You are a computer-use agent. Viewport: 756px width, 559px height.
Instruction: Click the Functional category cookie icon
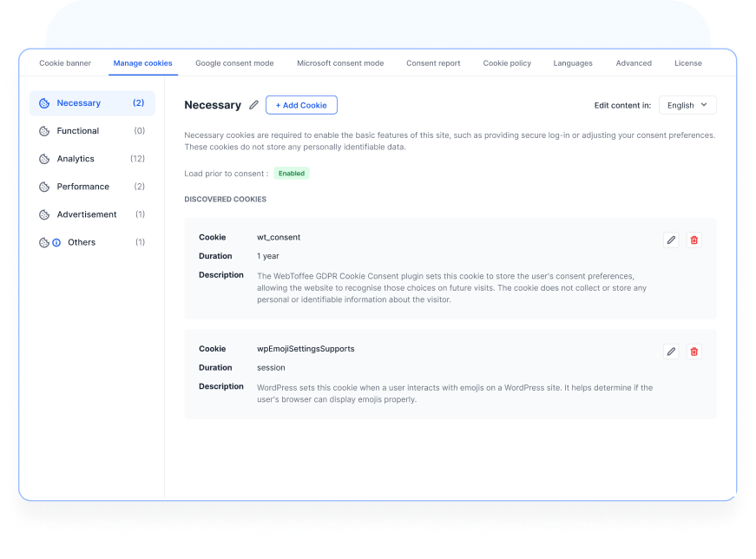(x=44, y=131)
